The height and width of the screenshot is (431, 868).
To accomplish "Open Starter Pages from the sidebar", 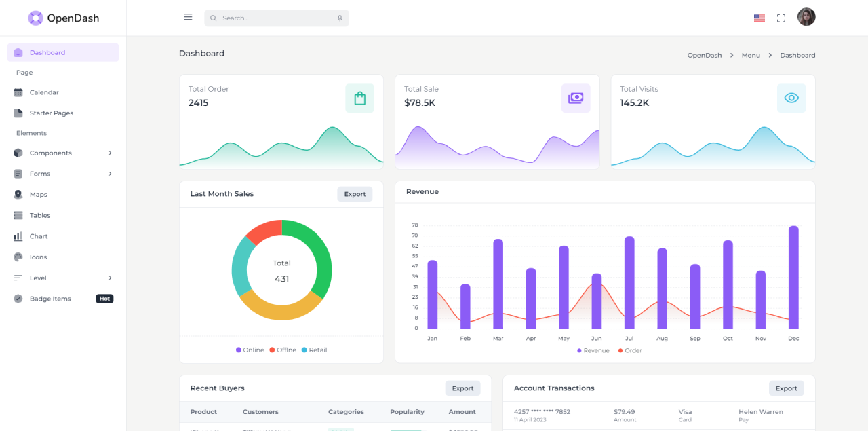I will [50, 113].
